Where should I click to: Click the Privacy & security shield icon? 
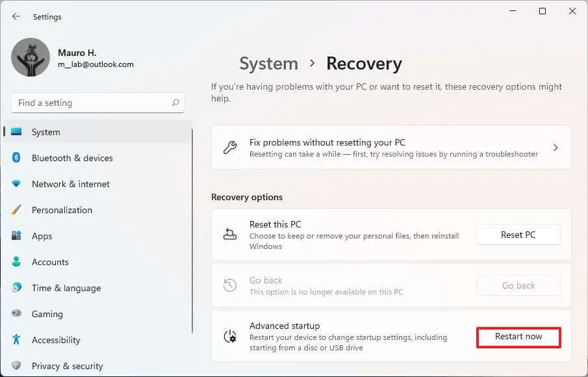coord(16,366)
